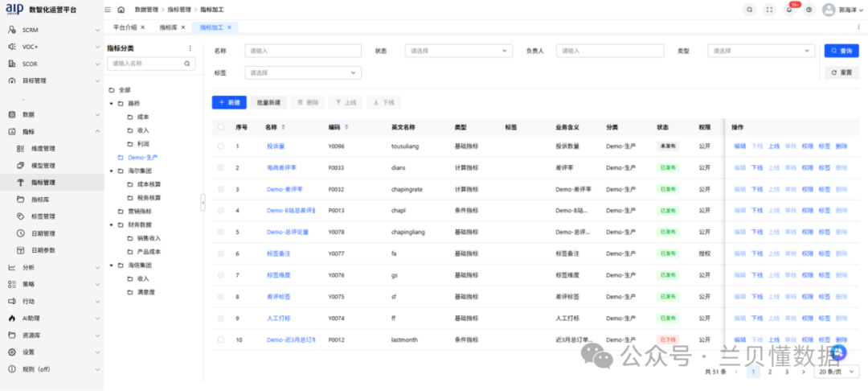Open 日期参数 in sidebar
The width and height of the screenshot is (868, 391).
click(x=43, y=250)
